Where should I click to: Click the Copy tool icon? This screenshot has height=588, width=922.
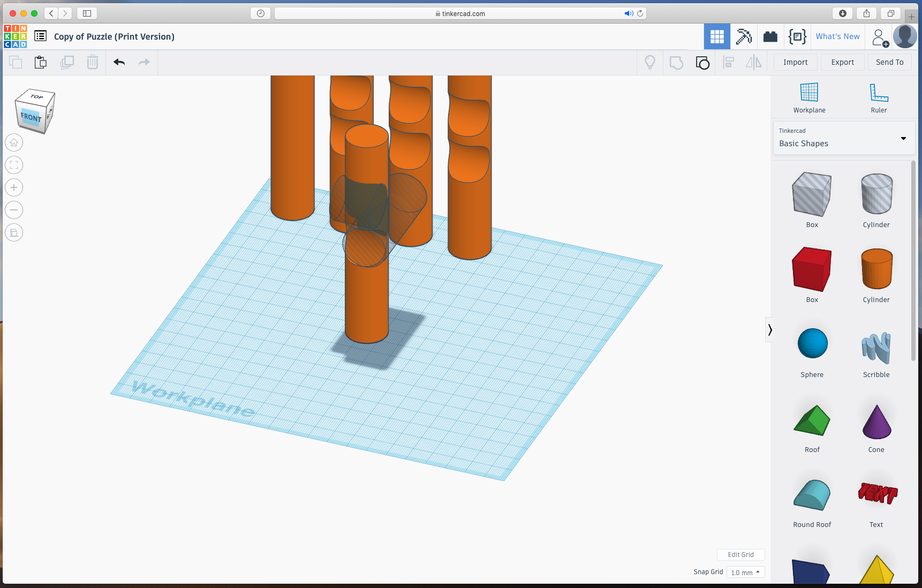pos(16,62)
